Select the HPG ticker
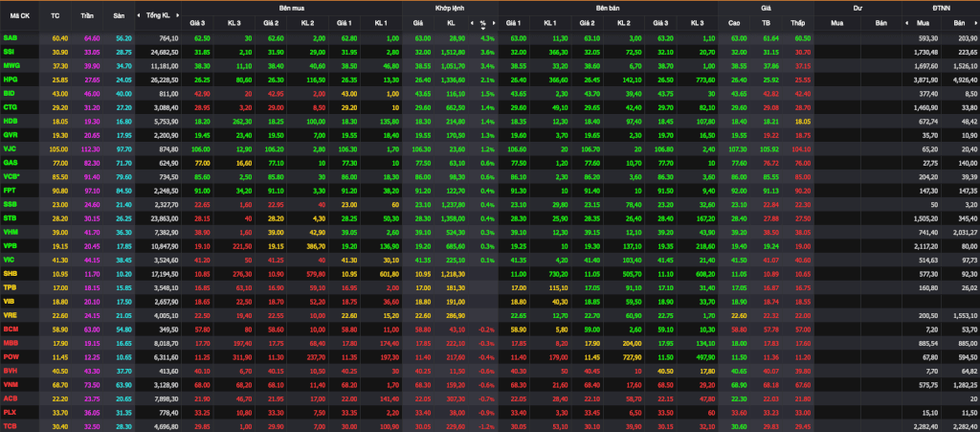 click(x=11, y=78)
